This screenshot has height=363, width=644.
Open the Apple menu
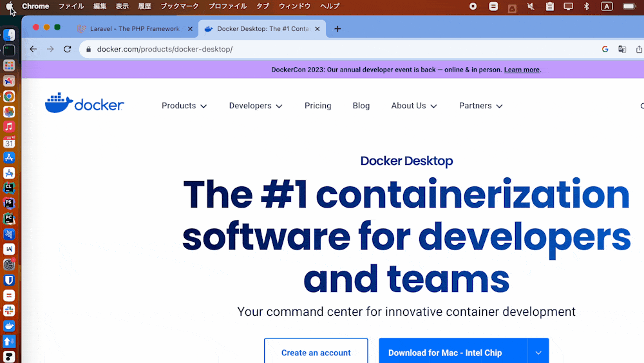[x=10, y=6]
